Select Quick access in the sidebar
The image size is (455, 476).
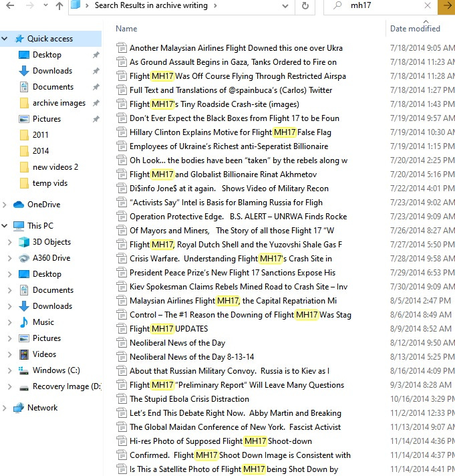[50, 39]
